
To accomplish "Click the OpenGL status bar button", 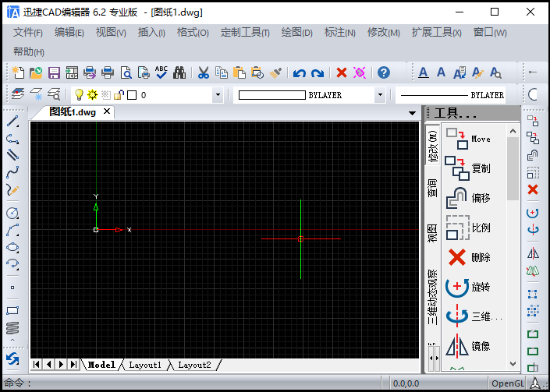I will tap(509, 383).
